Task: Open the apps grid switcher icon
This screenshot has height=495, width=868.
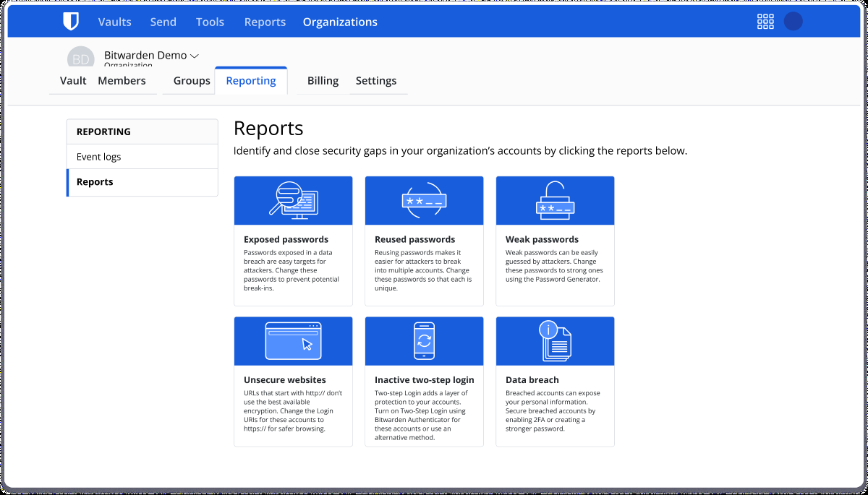Action: (765, 22)
